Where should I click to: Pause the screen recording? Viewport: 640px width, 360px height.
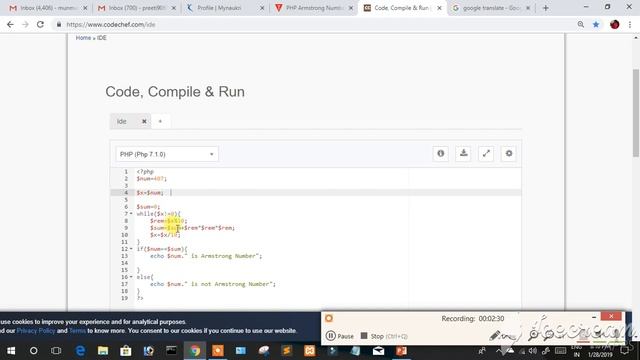coord(340,336)
